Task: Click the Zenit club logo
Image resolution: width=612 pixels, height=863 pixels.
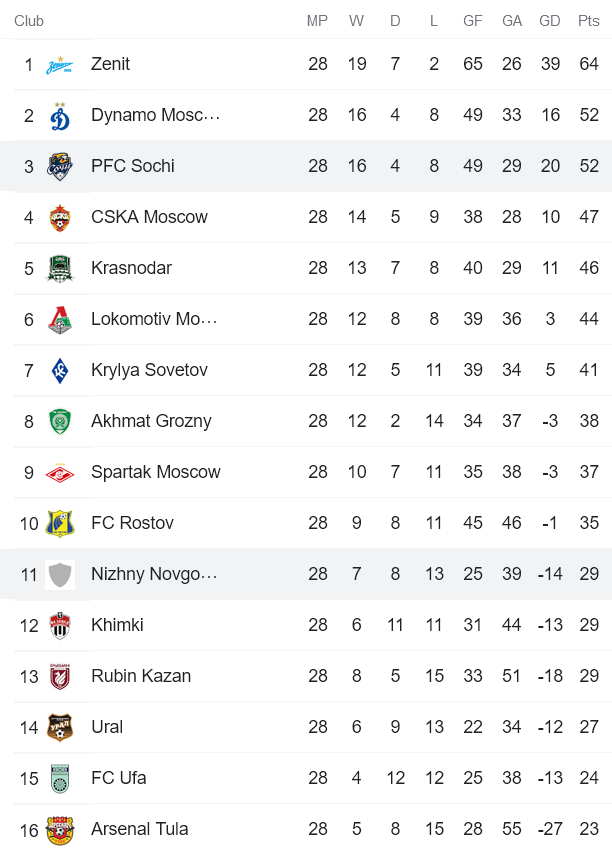Action: [x=60, y=65]
